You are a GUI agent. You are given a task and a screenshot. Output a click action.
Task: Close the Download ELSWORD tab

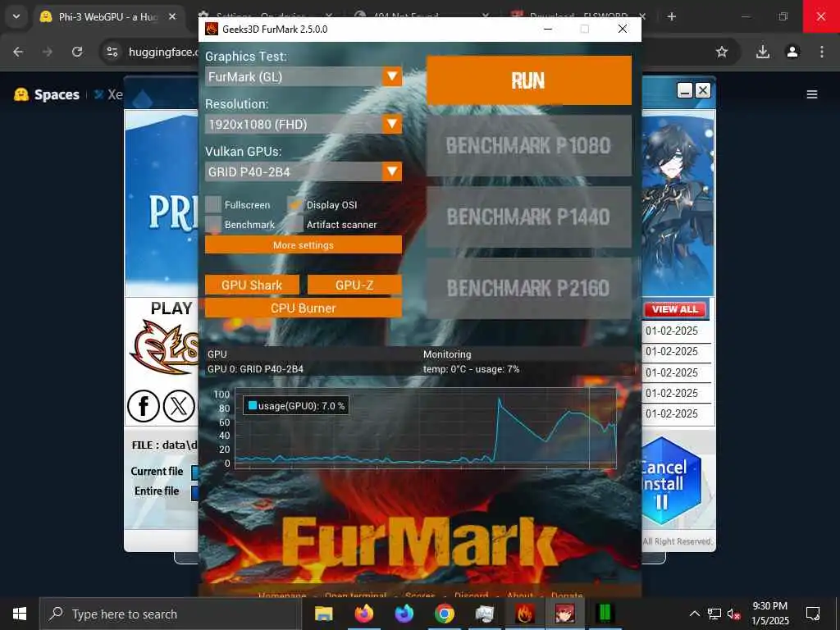pyautogui.click(x=643, y=16)
